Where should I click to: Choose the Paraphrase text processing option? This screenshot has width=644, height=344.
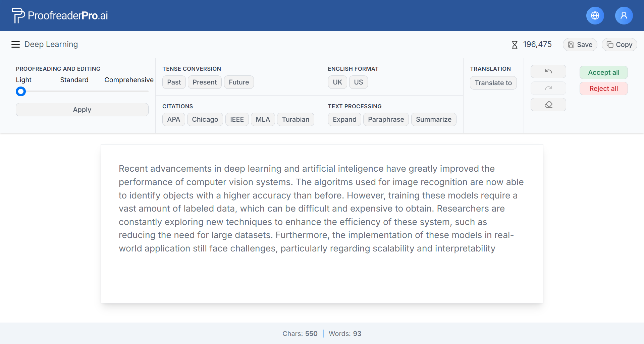(x=386, y=119)
